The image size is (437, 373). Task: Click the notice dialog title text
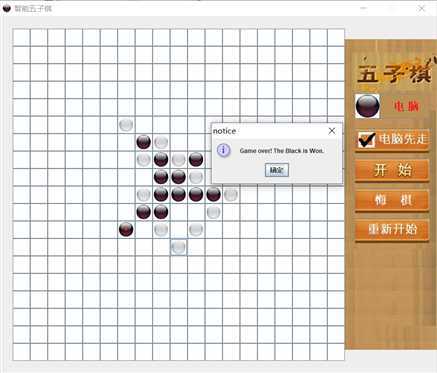point(224,131)
